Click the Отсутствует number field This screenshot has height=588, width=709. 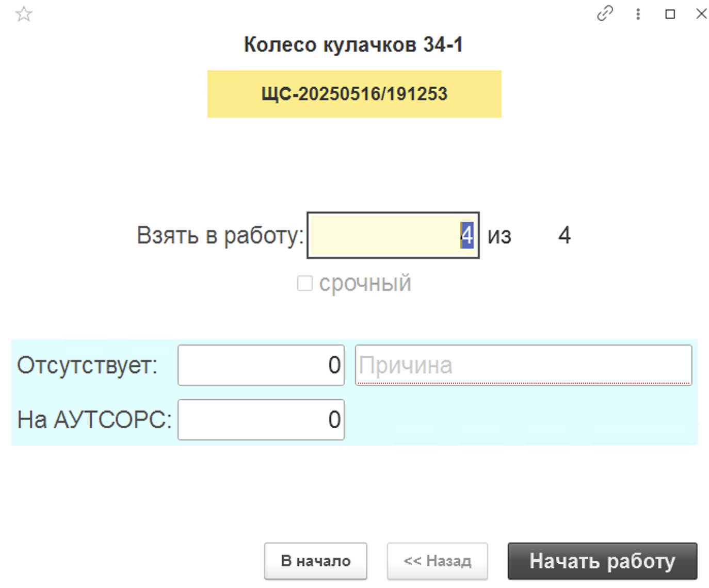(x=261, y=365)
